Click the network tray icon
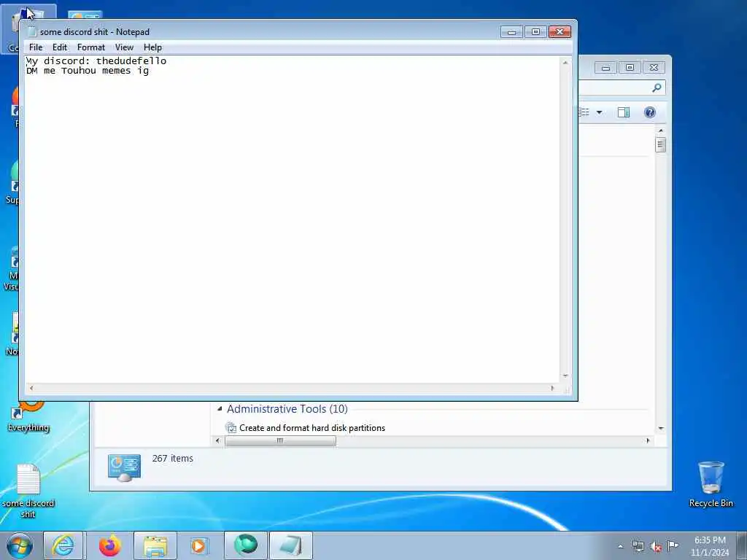Screen dimensions: 747x560 tap(638, 546)
